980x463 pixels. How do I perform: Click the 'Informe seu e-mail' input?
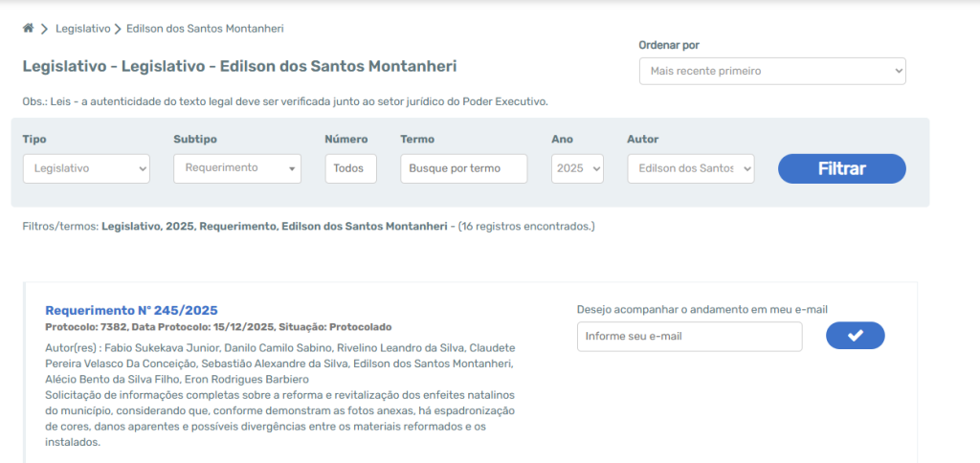(x=689, y=336)
